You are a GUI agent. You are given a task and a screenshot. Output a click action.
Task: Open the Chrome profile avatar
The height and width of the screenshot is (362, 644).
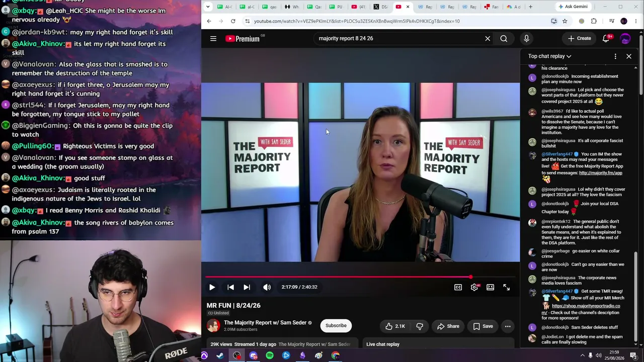click(624, 21)
